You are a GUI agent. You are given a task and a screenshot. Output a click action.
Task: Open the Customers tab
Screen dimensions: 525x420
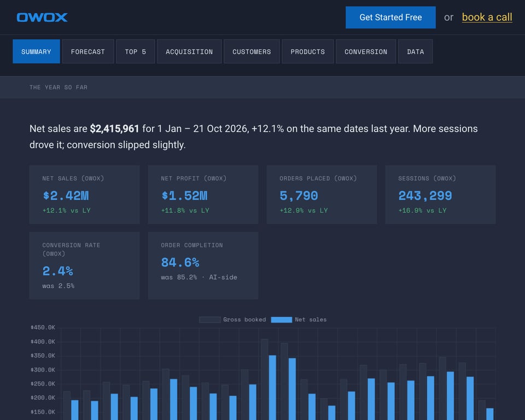252,51
